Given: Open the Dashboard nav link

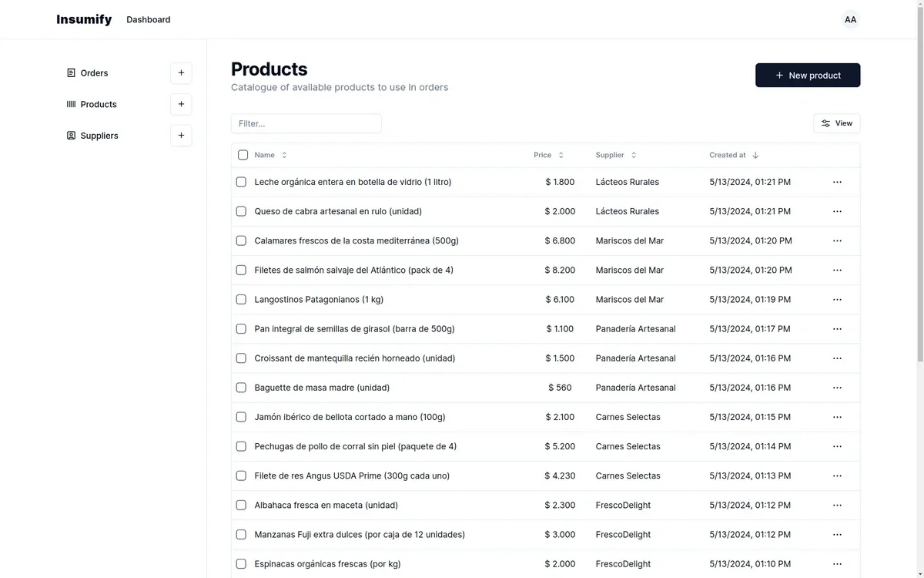Looking at the screenshot, I should coord(149,19).
